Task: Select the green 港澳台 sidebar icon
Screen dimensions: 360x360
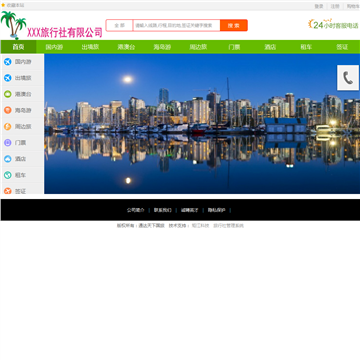Action: [x=8, y=94]
